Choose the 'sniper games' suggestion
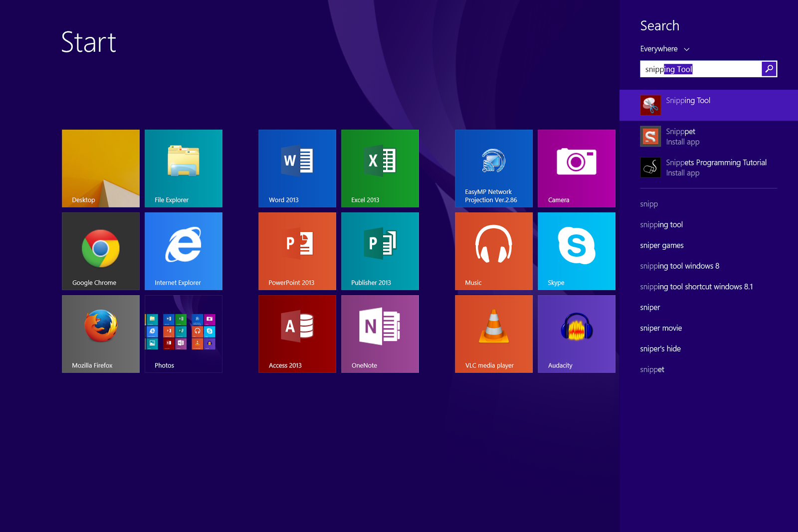Viewport: 798px width, 532px height. coord(662,245)
